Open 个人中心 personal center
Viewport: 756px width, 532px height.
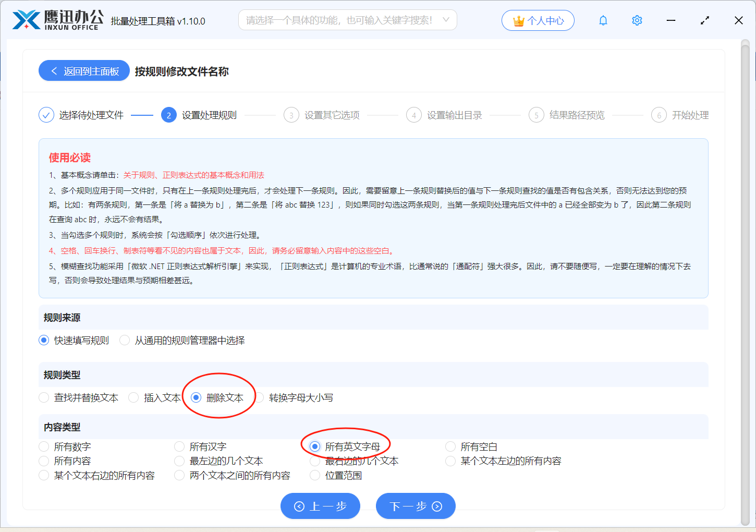538,20
